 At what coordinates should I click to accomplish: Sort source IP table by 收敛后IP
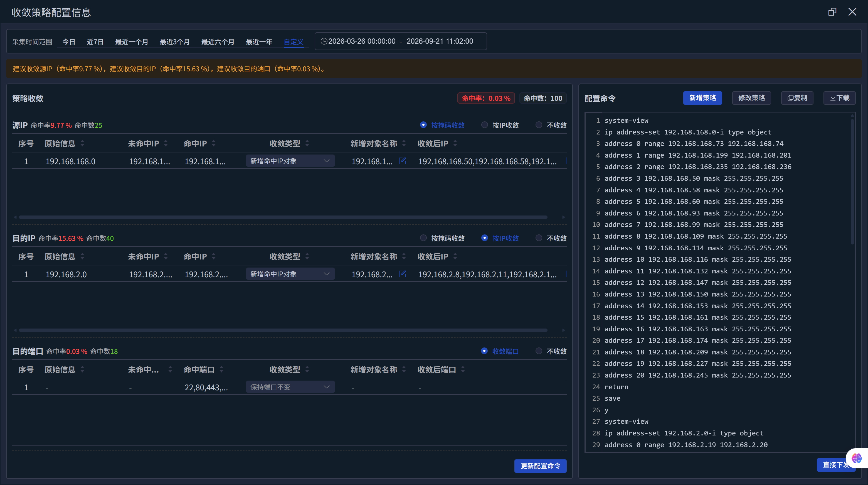click(455, 143)
